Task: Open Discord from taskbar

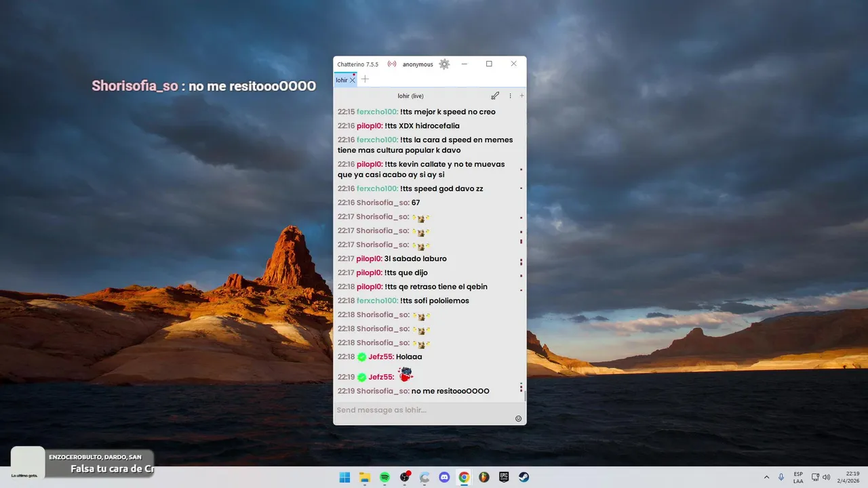Action: click(x=444, y=477)
